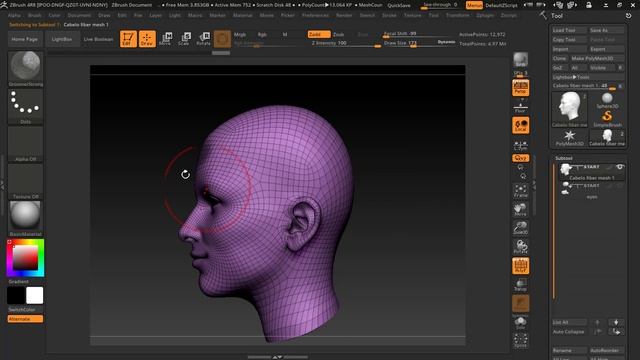
Task: Enable the Mrgb channel
Action: coord(240,35)
